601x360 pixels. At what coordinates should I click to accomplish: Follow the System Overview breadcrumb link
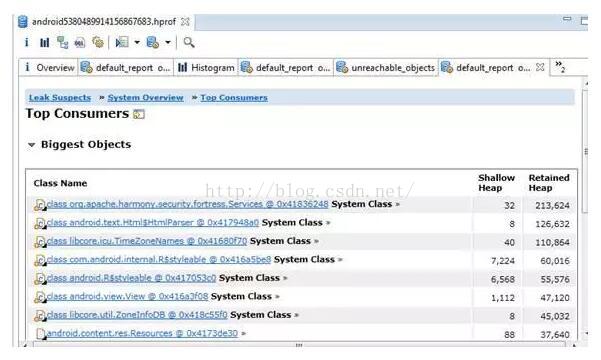[x=145, y=98]
